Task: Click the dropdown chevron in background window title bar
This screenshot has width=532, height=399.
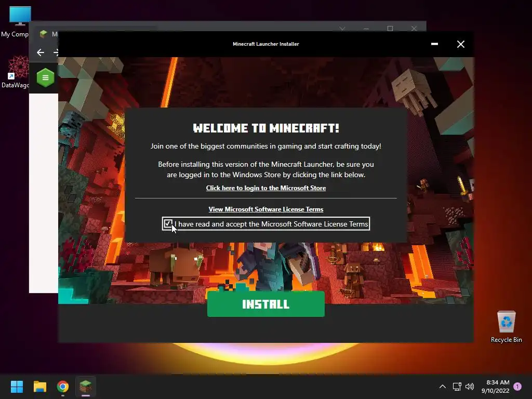Action: pyautogui.click(x=342, y=29)
